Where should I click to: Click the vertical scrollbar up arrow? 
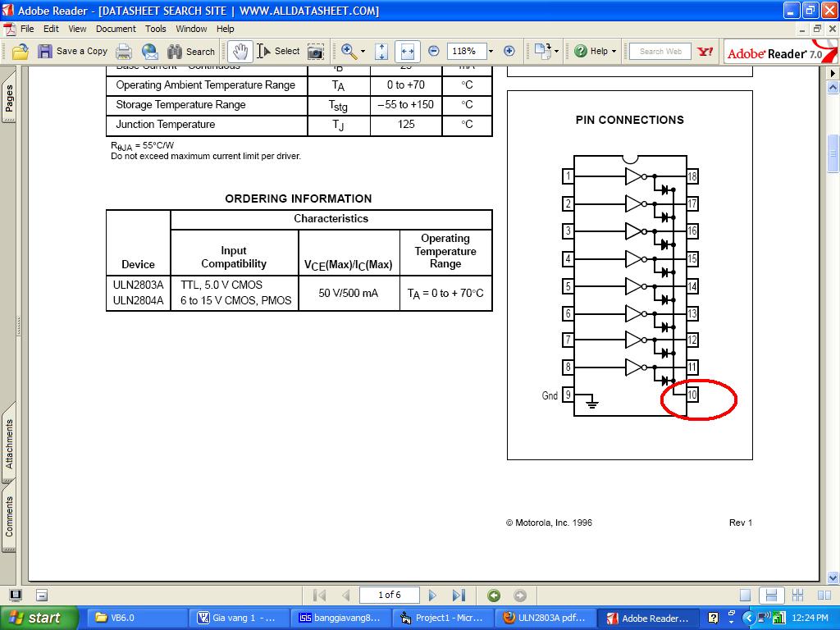(x=833, y=86)
